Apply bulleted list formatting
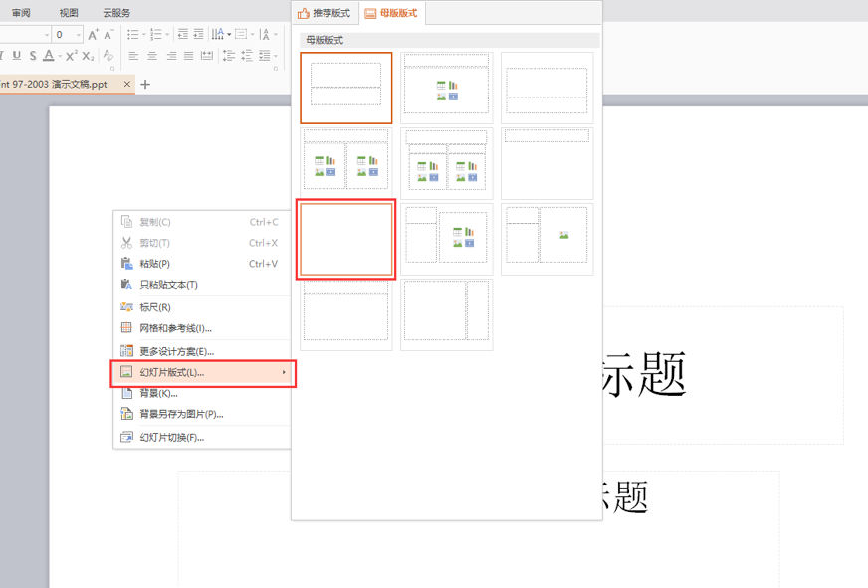This screenshot has width=868, height=588. tap(132, 34)
